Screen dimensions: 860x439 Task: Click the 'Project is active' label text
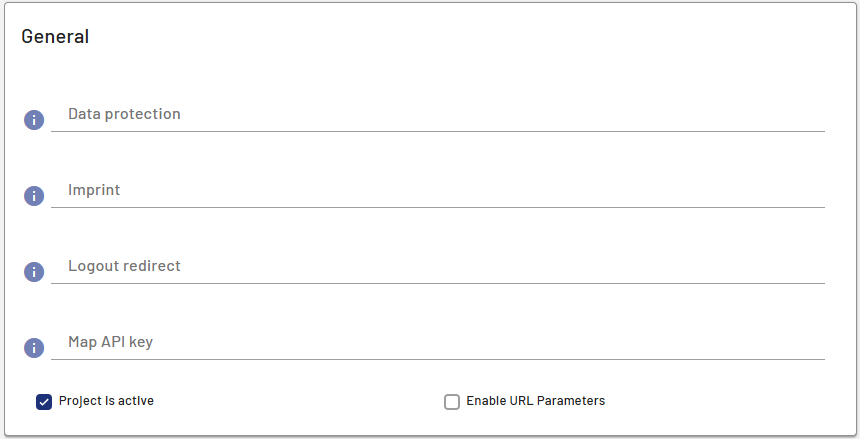tap(106, 401)
